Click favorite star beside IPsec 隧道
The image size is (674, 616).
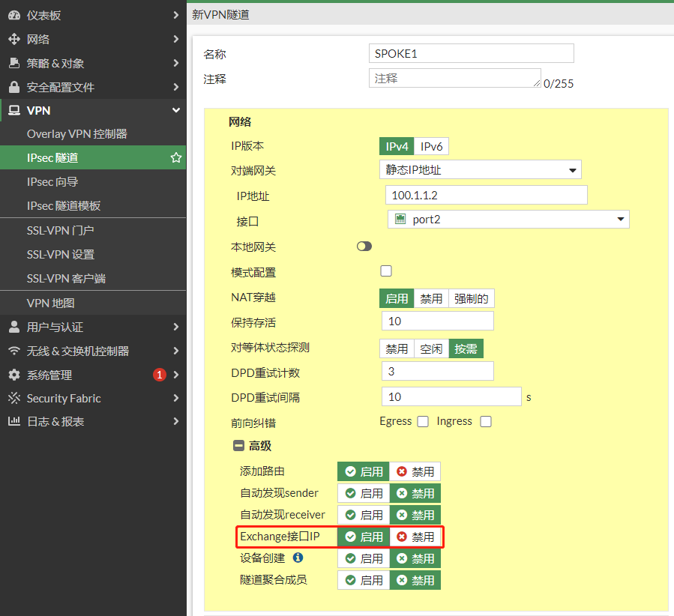176,158
